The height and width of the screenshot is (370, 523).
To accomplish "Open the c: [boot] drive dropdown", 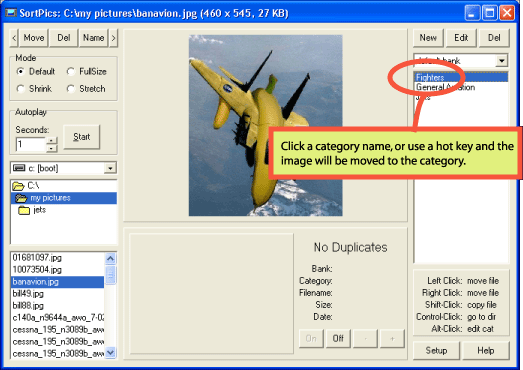I will click(x=110, y=168).
